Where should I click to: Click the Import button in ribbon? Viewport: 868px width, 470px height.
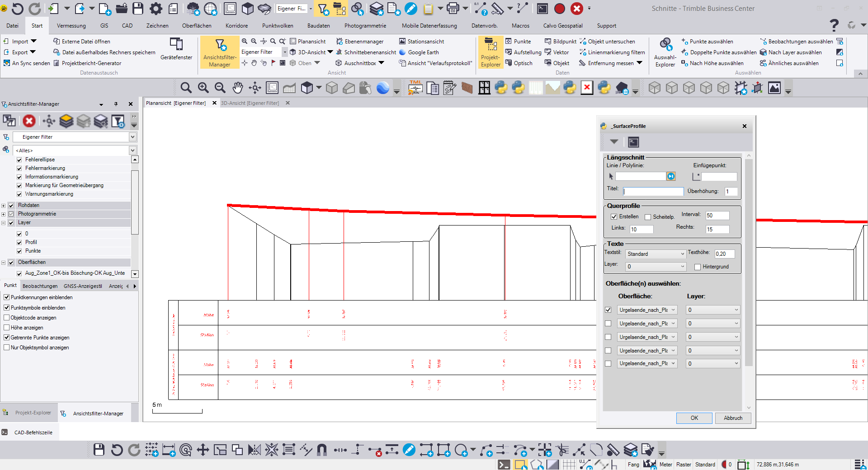(x=20, y=42)
